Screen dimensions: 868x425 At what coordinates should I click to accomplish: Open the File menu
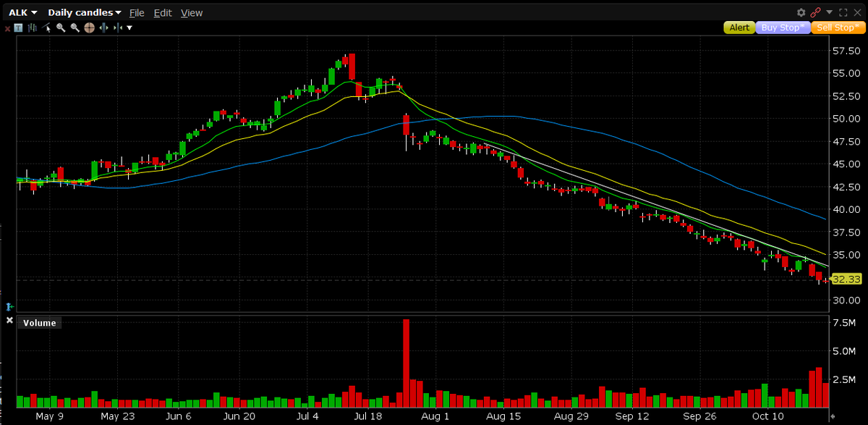[x=137, y=13]
